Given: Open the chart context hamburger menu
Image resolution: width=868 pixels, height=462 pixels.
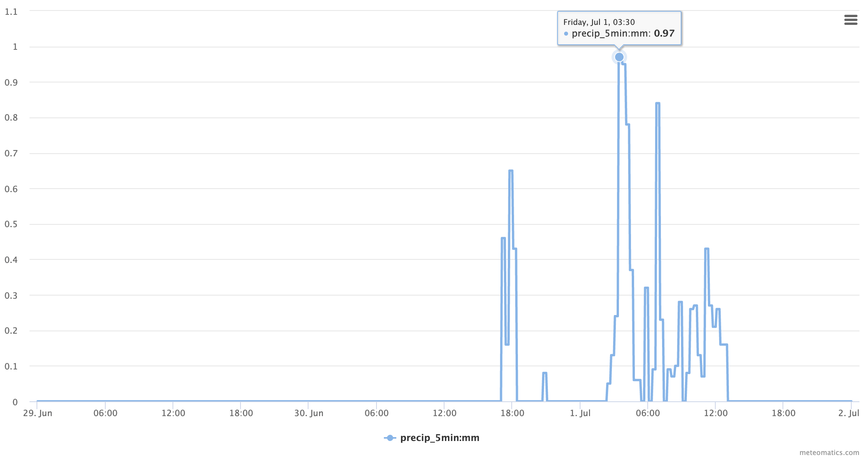Looking at the screenshot, I should coord(851,20).
